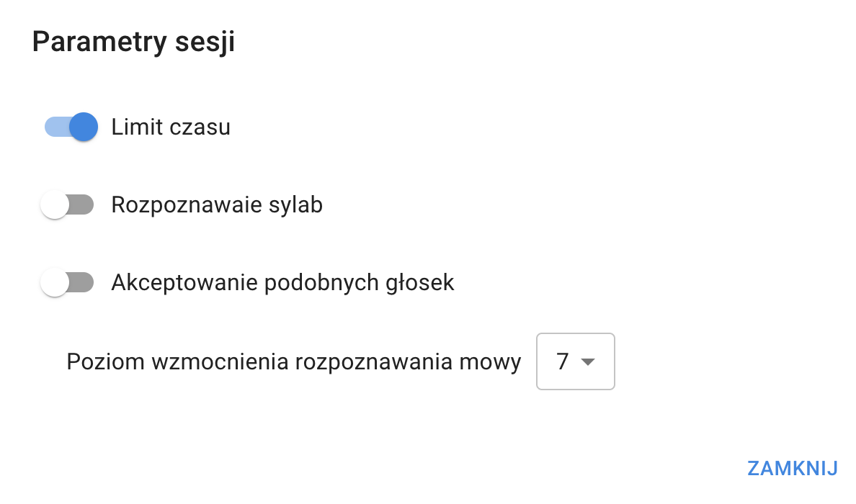Click the white knob of Rozpoznawaie sylab
Viewport: 856px width, 504px height.
[x=55, y=205]
